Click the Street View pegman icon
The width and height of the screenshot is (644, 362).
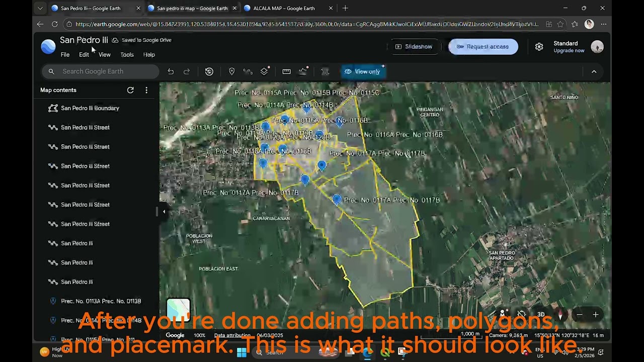[502, 315]
